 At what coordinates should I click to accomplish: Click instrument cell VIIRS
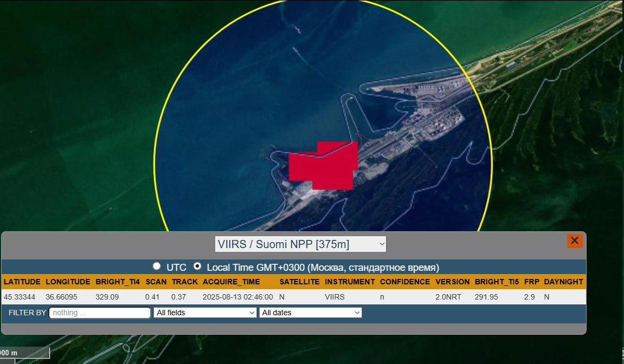coord(334,297)
